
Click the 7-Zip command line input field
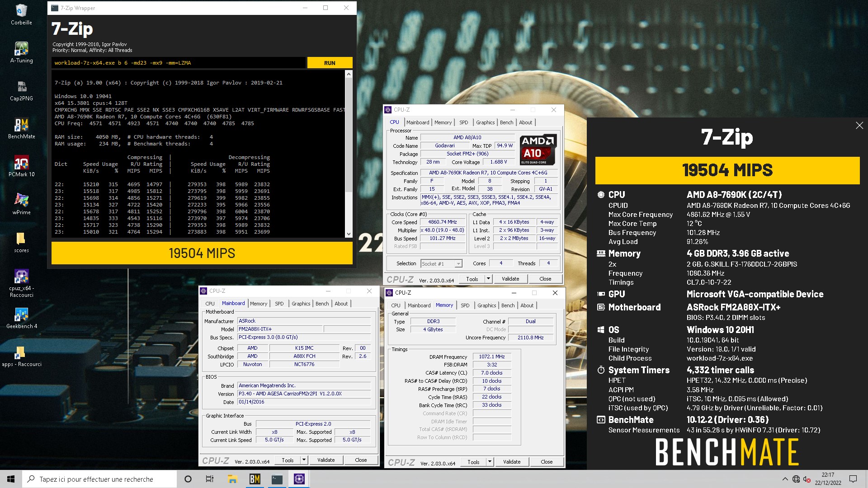(179, 63)
